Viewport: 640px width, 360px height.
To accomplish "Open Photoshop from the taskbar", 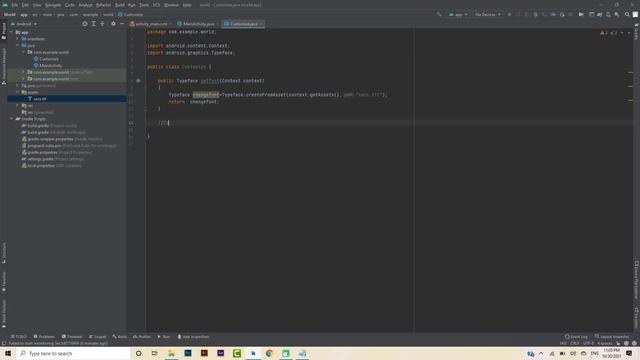I will point(188,353).
